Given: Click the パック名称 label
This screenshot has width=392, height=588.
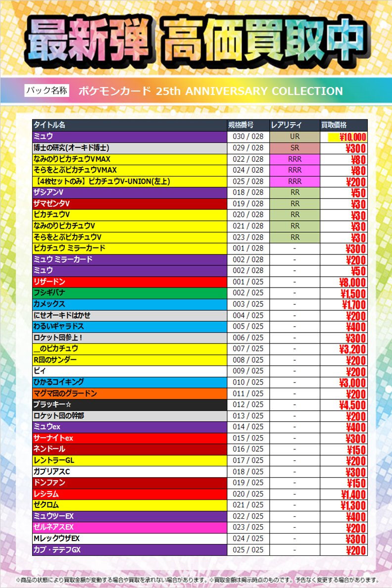Looking at the screenshot, I should point(47,91).
